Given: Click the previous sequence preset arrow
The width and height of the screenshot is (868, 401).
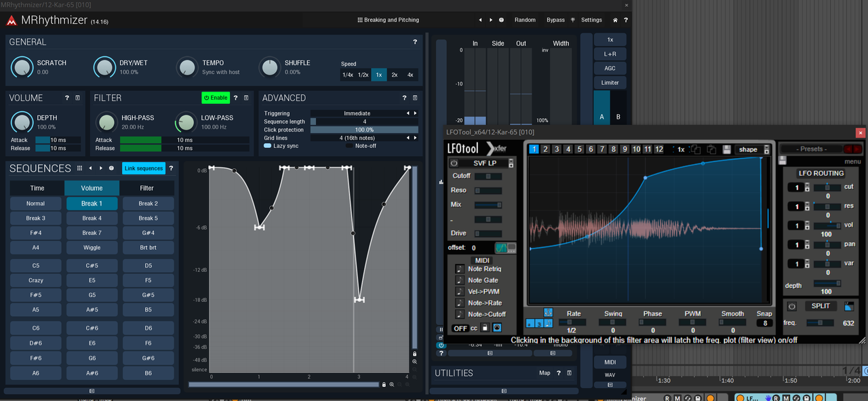Looking at the screenshot, I should pyautogui.click(x=91, y=168).
